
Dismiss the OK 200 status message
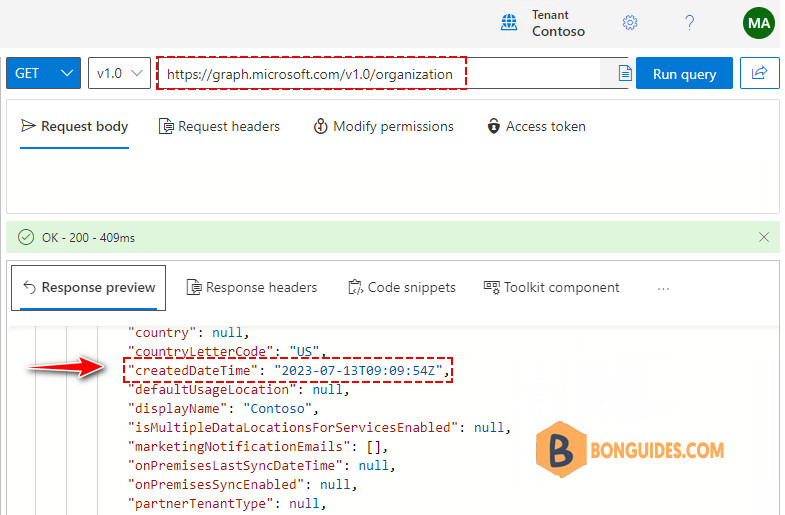tap(763, 237)
